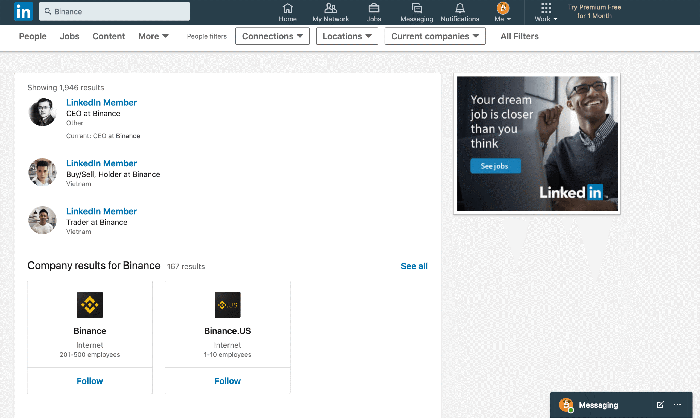Open My Network icon
This screenshot has width=700, height=418.
point(330,12)
